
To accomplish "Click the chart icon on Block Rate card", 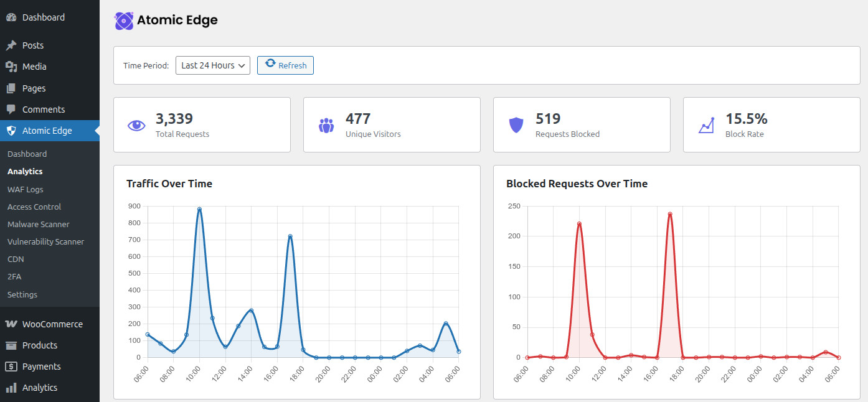I will (x=706, y=125).
